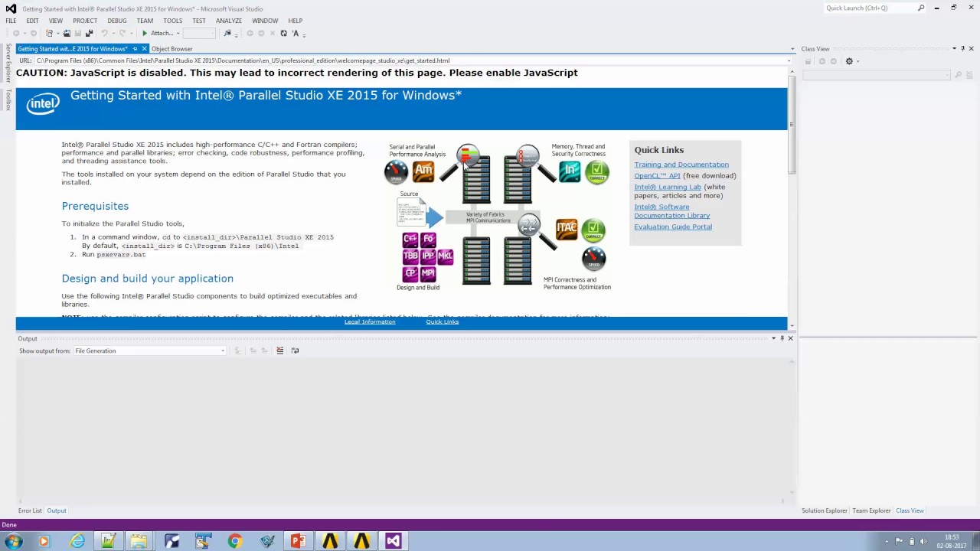
Task: Toggle auto-hide pin on Class View panel
Action: pyautogui.click(x=963, y=48)
